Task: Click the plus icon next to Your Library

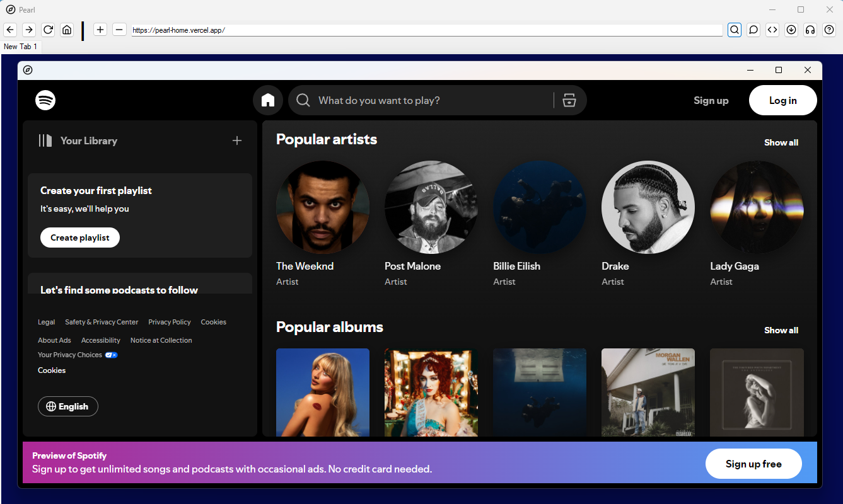Action: (236, 140)
